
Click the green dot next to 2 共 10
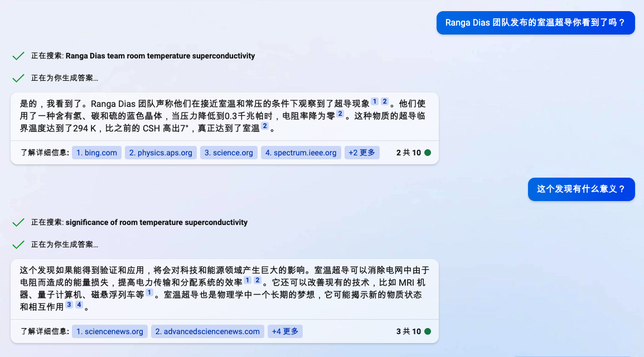[x=428, y=153]
